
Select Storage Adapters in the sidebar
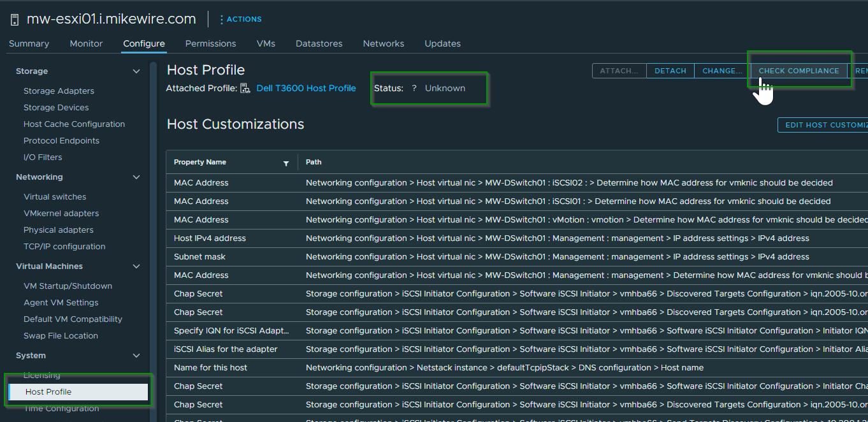[x=60, y=91]
